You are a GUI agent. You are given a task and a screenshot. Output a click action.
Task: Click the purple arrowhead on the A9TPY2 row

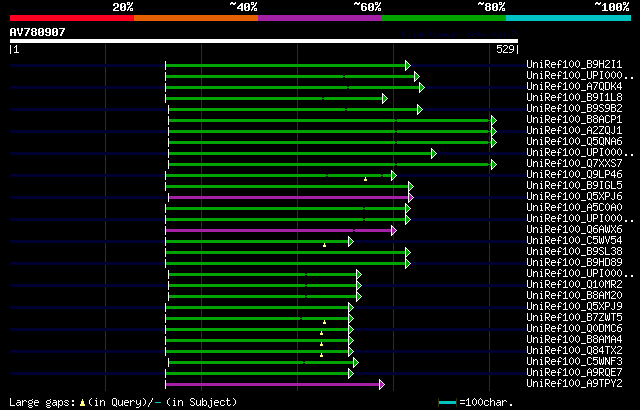coord(382,384)
